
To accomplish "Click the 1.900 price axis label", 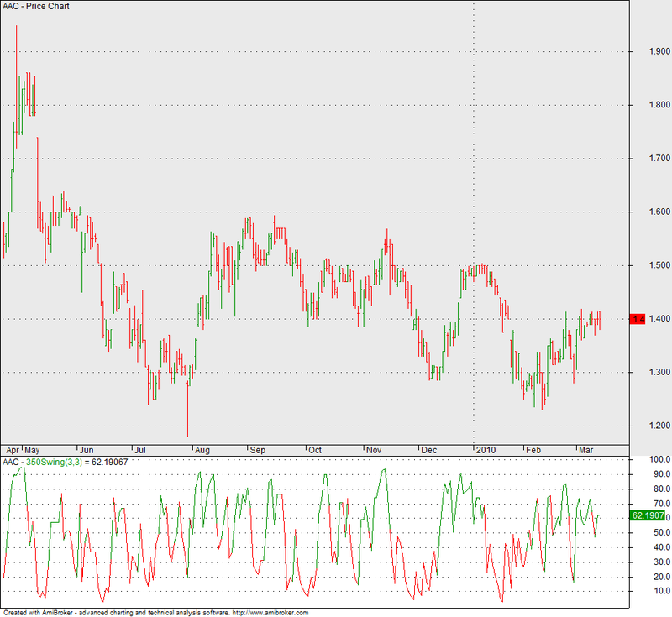I will 659,51.
